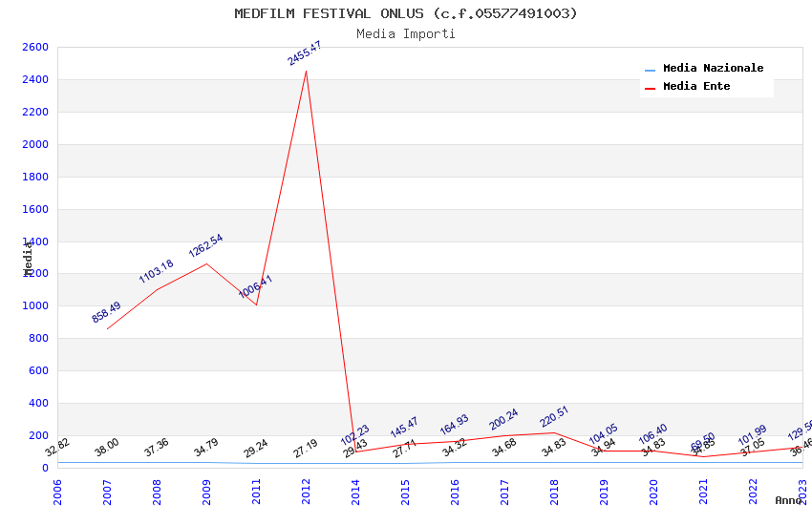812x525 pixels.
Task: Click national average label 34.79
Action: click(x=206, y=448)
